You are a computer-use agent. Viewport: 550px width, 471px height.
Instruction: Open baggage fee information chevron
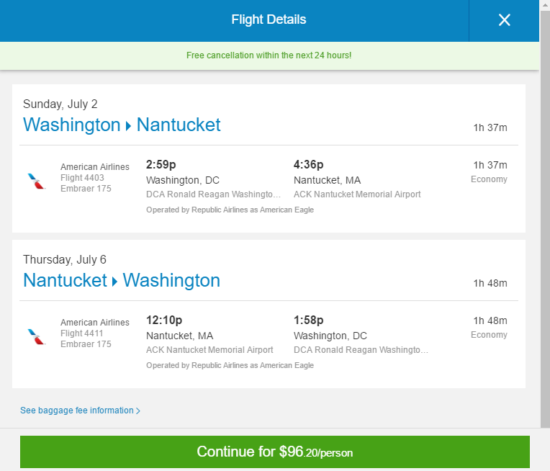point(138,411)
